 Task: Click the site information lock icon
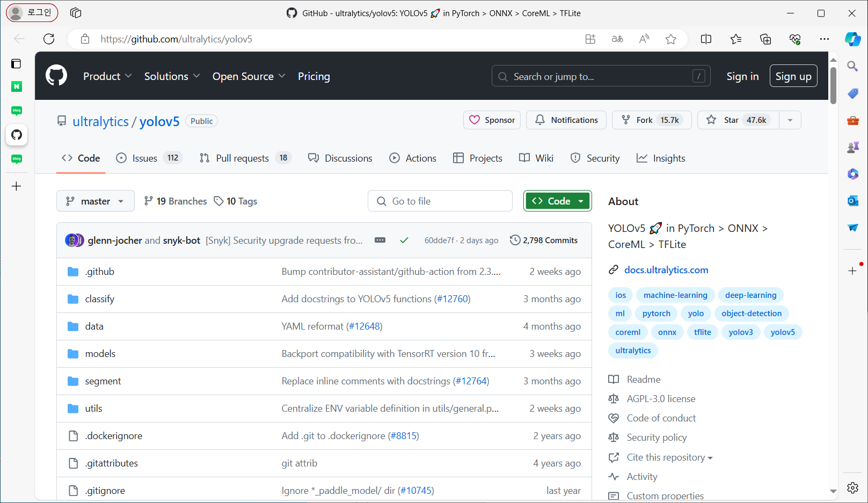85,39
